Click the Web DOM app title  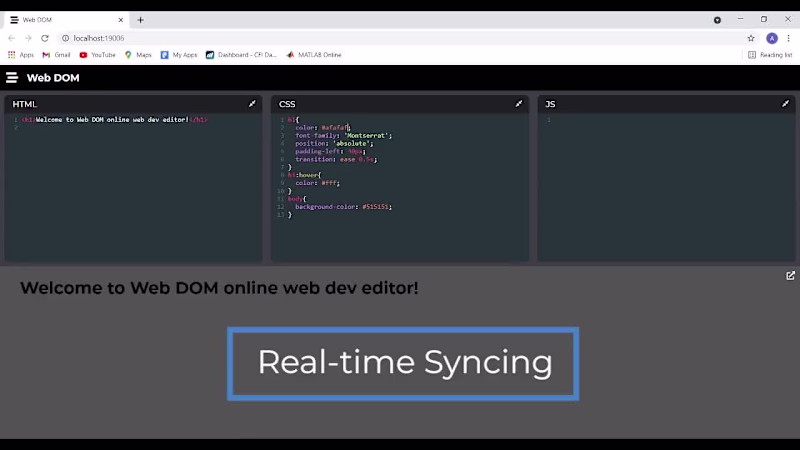53,78
